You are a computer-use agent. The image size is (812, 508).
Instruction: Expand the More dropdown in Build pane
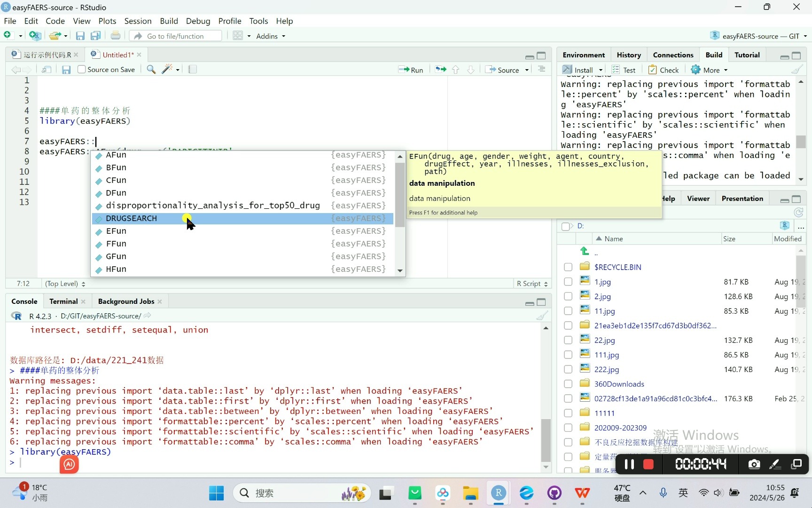coord(710,70)
